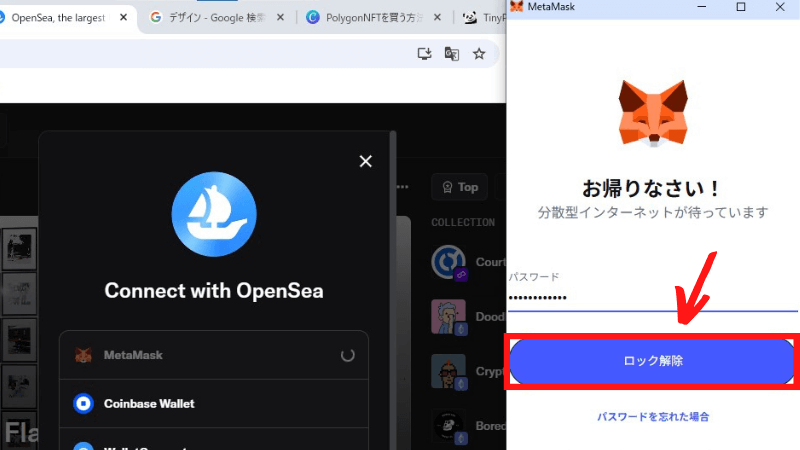
Task: Open the Crypt collection avatar in OpenSea
Action: 448,371
